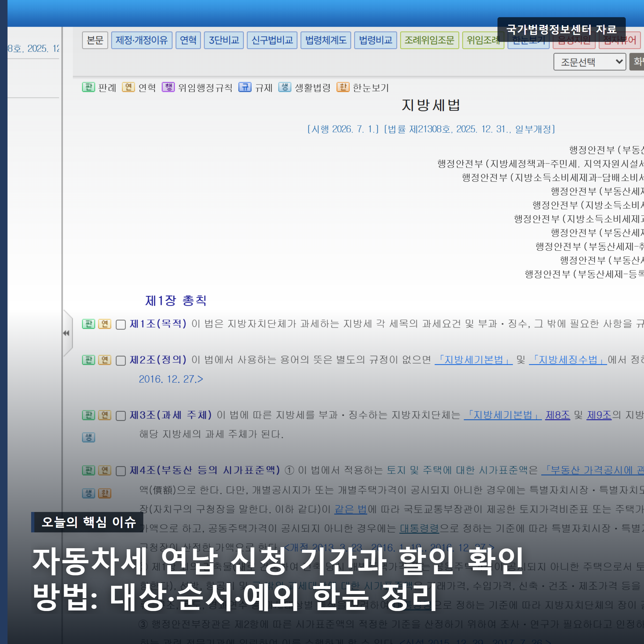Open the 「부동산 가격공시에 link in 제4조
This screenshot has width=644, height=644.
(592, 470)
